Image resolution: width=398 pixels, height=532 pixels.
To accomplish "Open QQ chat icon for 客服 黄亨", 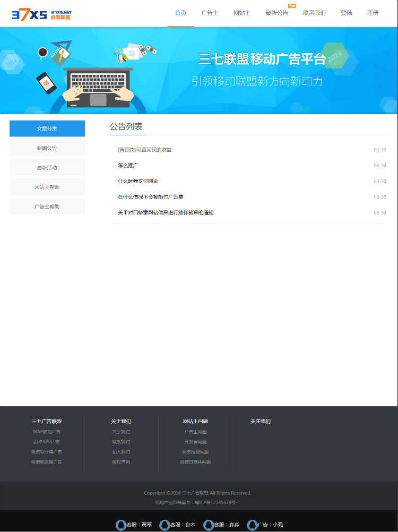I will coord(120,525).
